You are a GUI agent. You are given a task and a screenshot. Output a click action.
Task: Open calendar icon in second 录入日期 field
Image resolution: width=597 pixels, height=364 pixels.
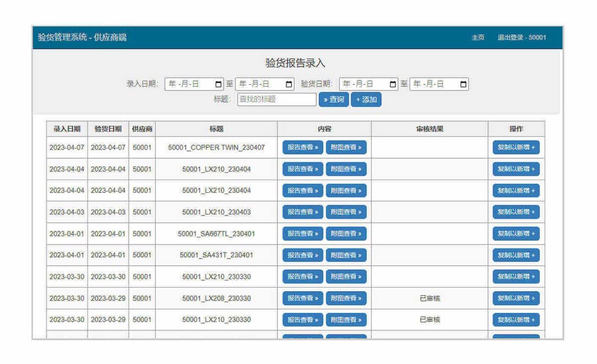[289, 84]
